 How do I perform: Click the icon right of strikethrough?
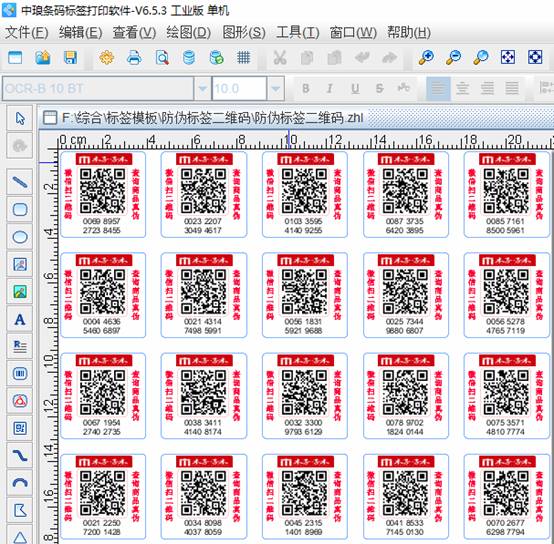(403, 88)
